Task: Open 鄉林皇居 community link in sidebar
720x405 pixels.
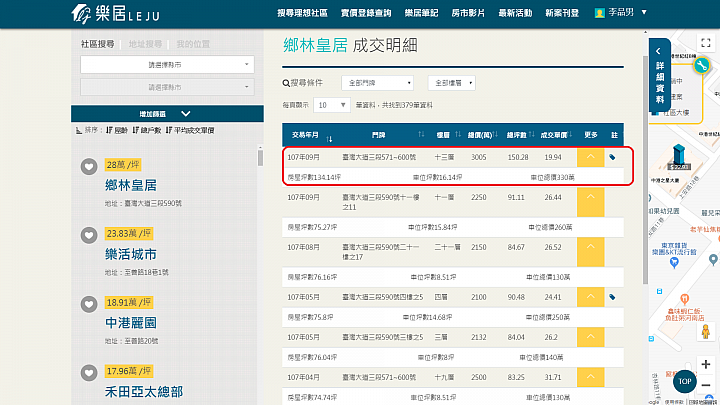Action: [131, 185]
